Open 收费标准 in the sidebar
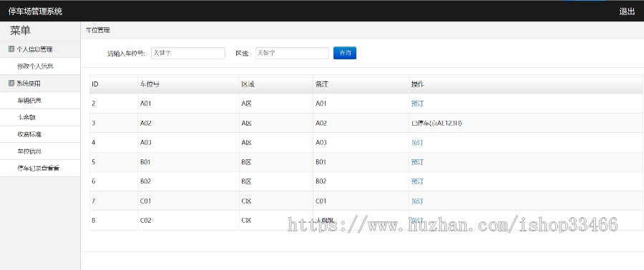Viewport: 644px width, 270px height. (29, 134)
